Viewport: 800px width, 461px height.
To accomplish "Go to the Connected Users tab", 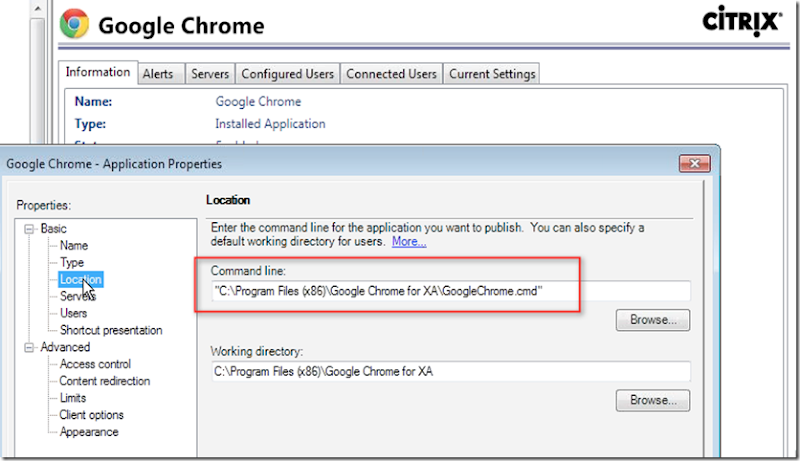I will 391,74.
